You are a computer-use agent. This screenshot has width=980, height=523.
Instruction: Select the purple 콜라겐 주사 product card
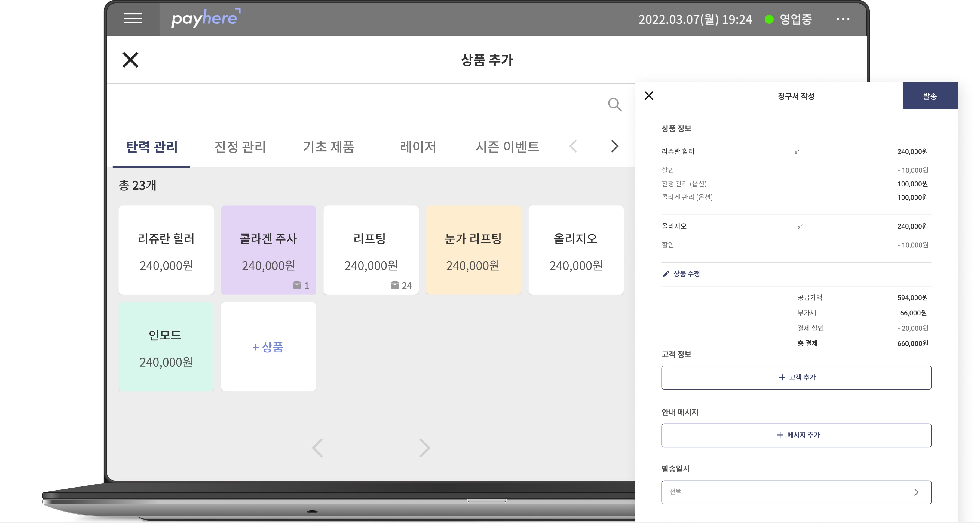pos(269,250)
